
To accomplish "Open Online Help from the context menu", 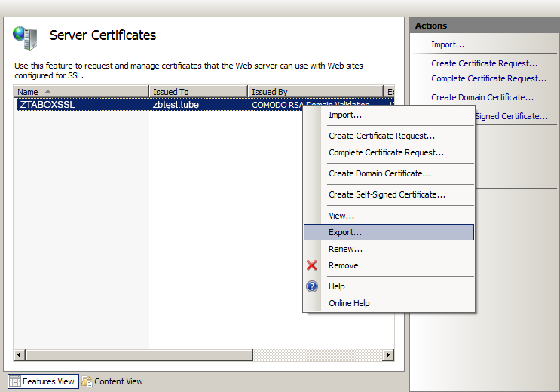I will [x=349, y=303].
